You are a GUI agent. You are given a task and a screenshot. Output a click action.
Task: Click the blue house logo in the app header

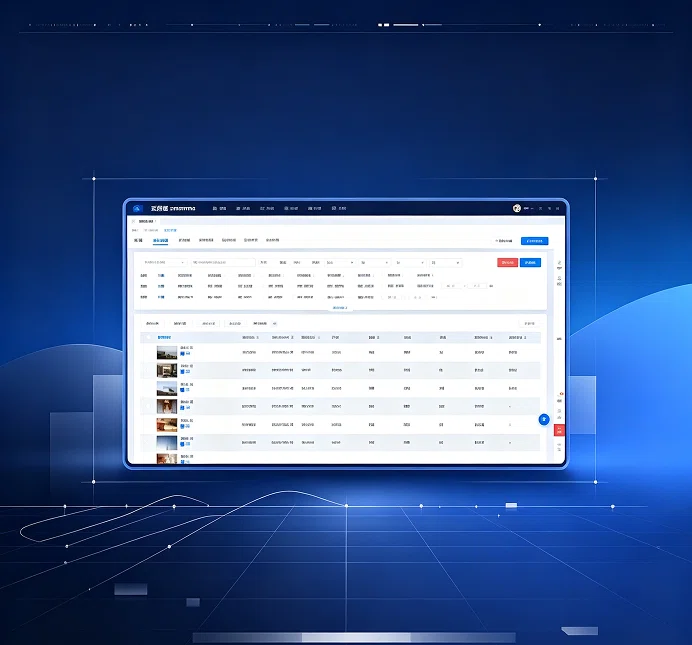click(137, 208)
